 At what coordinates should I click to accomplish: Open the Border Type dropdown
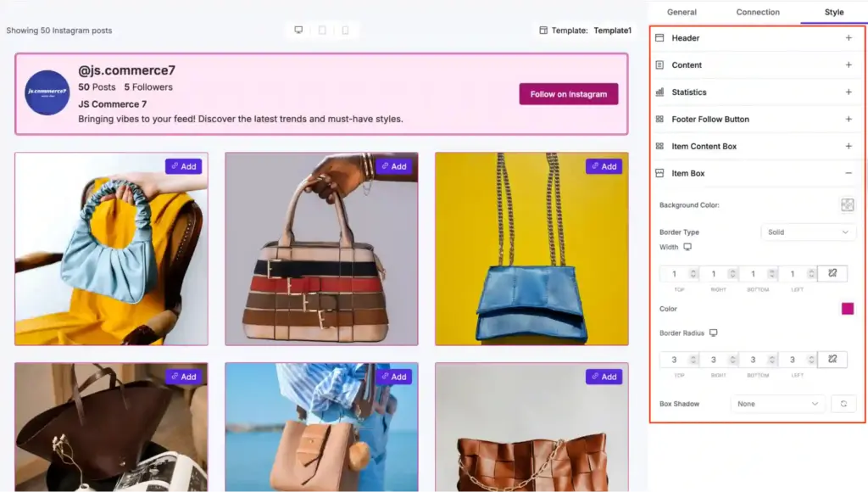tap(808, 232)
